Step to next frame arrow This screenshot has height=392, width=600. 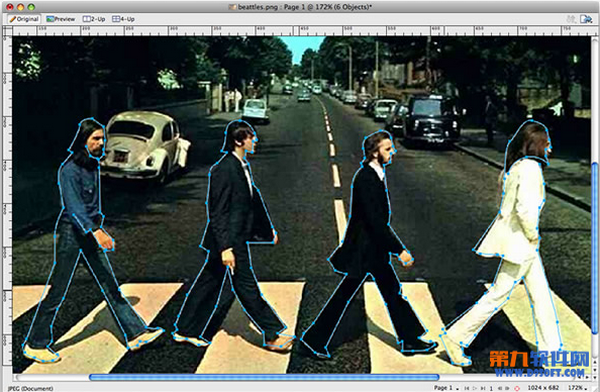[x=507, y=388]
